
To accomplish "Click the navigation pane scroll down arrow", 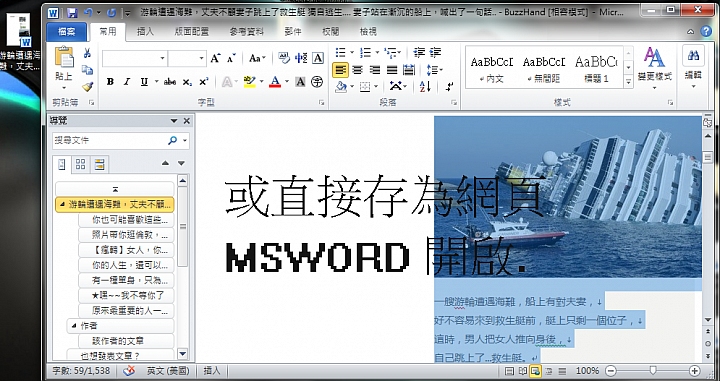I will pyautogui.click(x=182, y=354).
